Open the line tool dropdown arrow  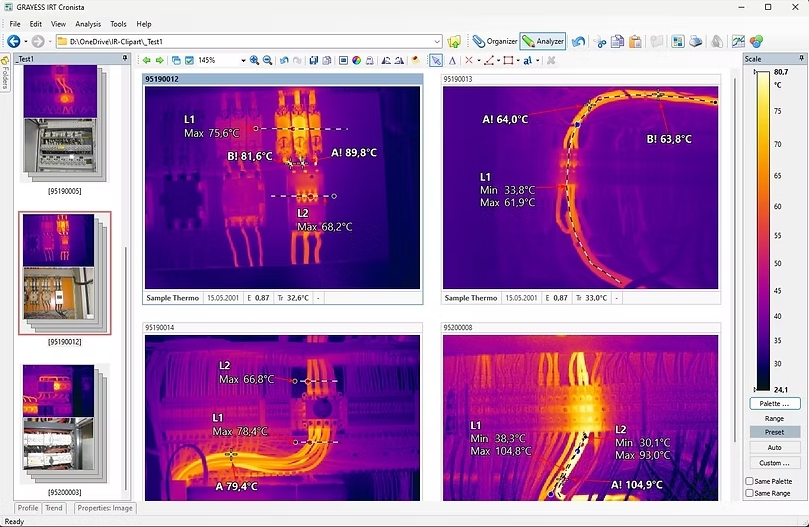click(x=498, y=61)
